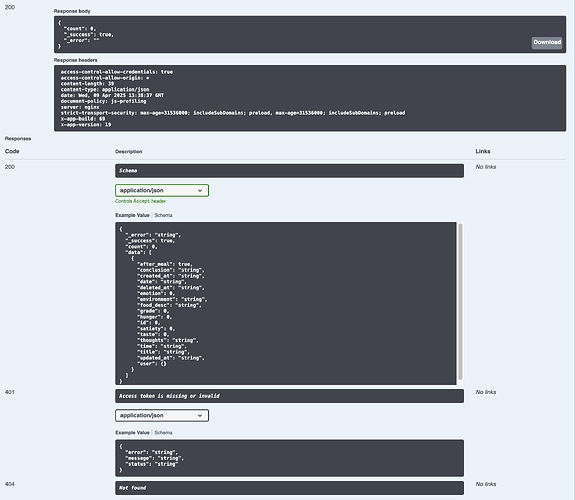Screen dimensions: 575x500
Task: Click the x-app-version header line
Action: click(86, 125)
